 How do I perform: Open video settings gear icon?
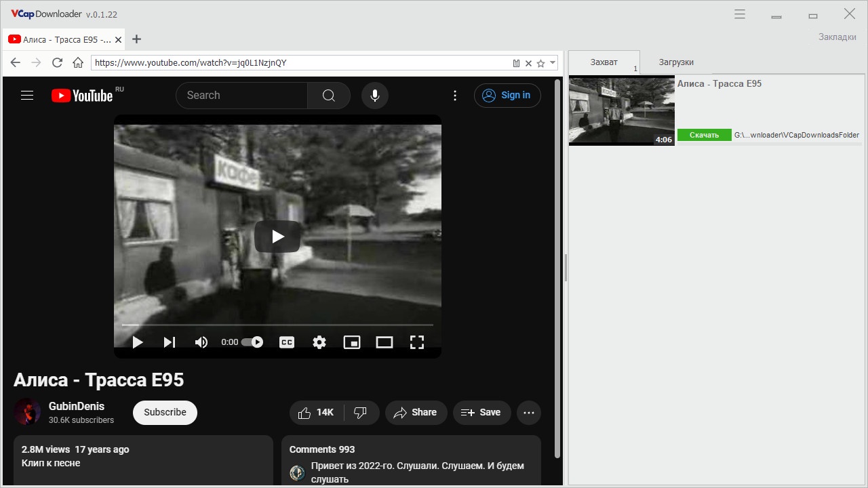pyautogui.click(x=319, y=342)
